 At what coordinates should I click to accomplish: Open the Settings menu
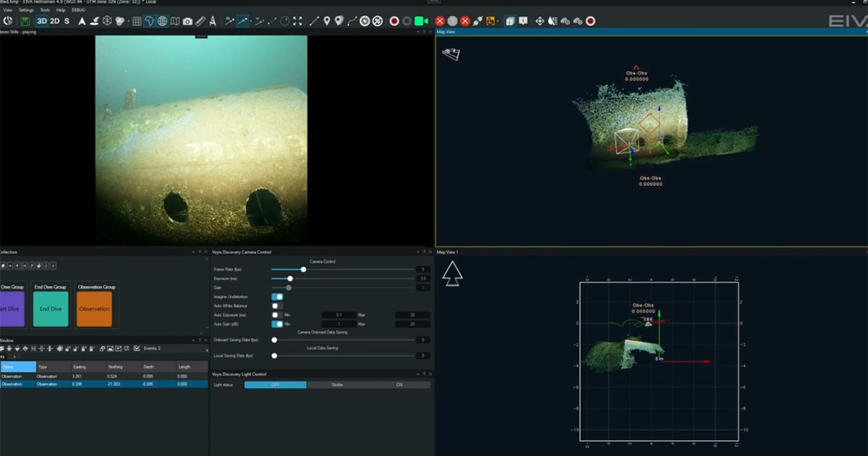pyautogui.click(x=26, y=10)
